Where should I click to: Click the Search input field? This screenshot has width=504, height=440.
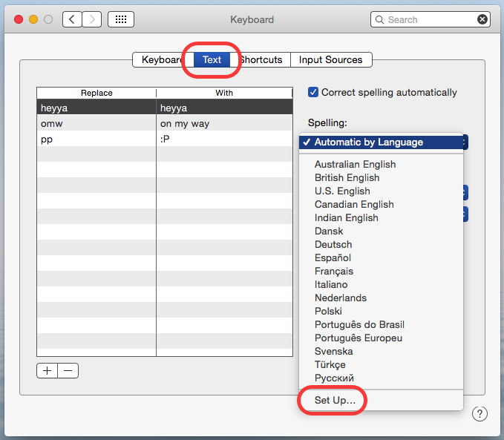[x=429, y=19]
